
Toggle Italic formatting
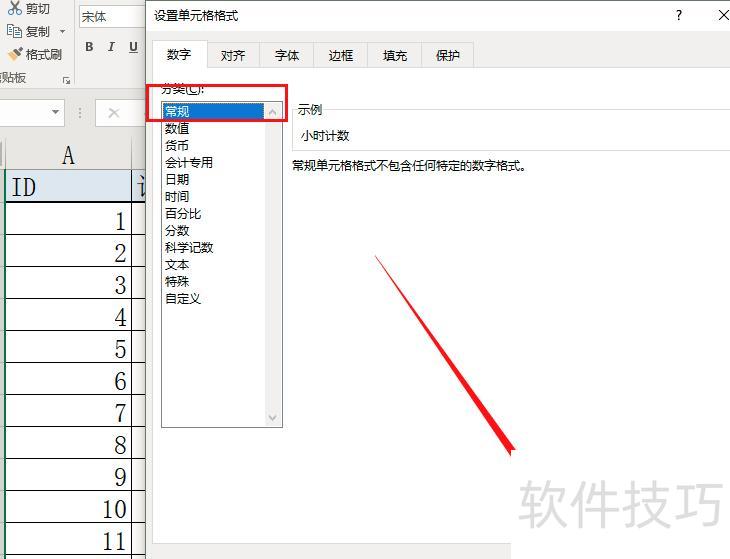(110, 47)
